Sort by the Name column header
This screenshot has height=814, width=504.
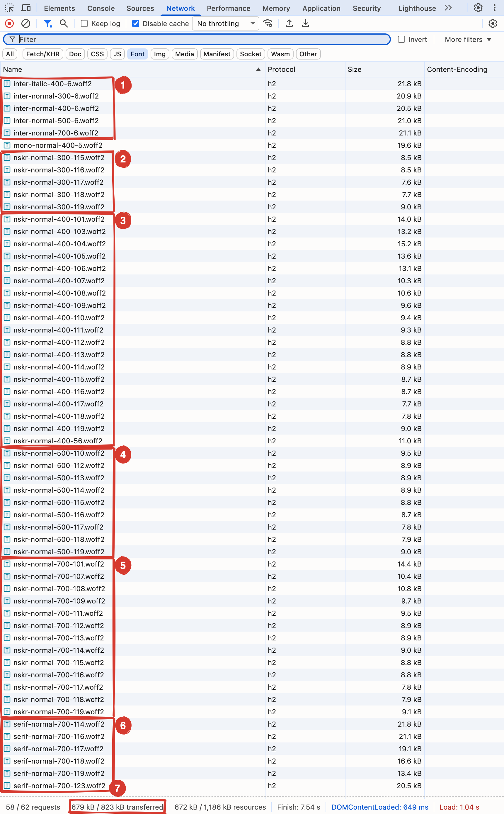click(132, 69)
